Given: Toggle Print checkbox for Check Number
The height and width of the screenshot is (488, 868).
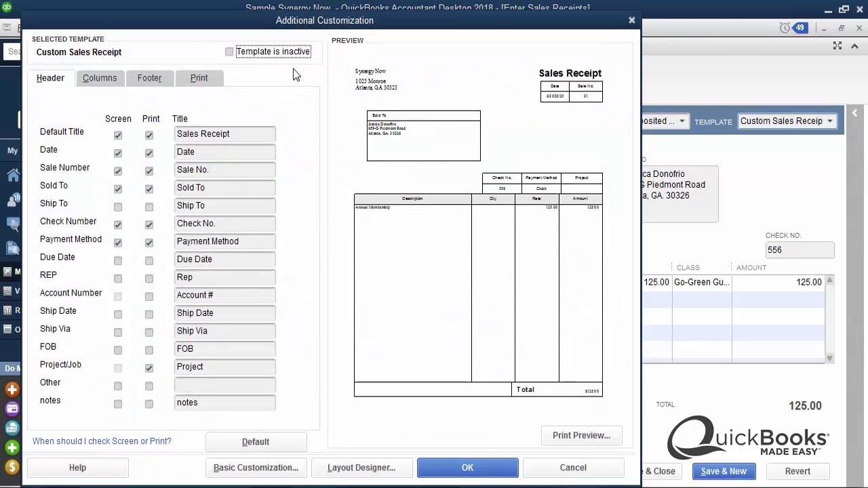Looking at the screenshot, I should click(149, 224).
